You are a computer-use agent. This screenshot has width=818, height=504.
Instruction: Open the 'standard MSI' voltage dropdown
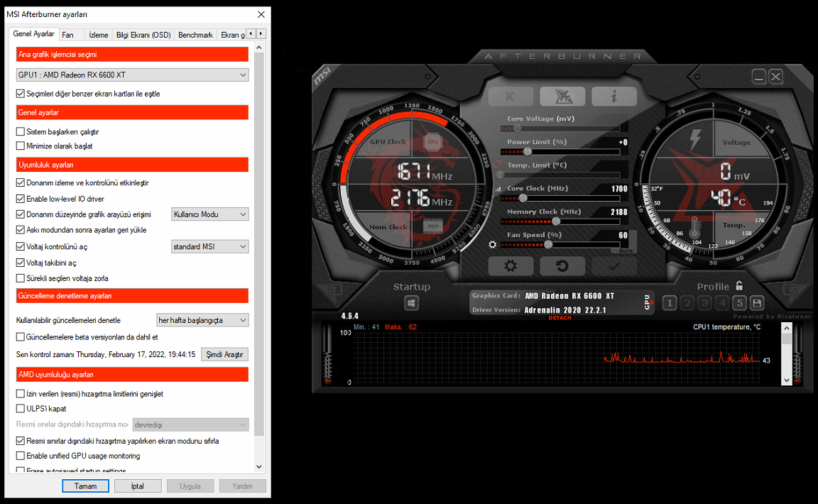209,246
